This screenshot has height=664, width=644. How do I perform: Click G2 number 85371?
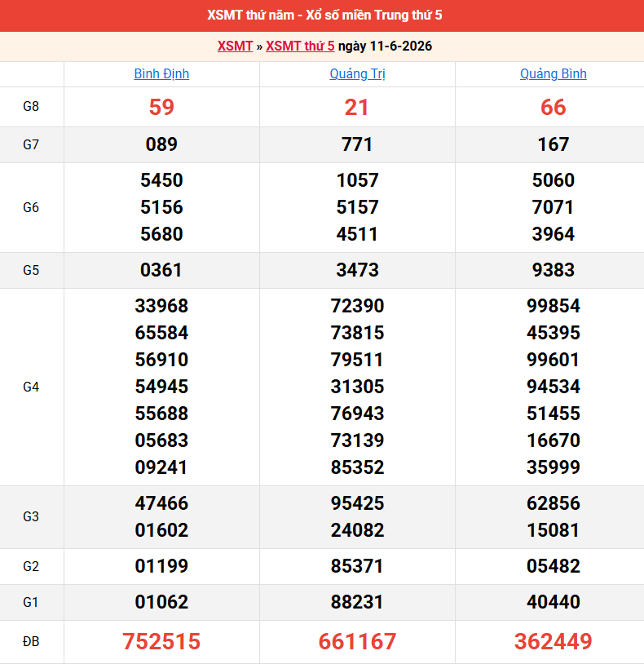coord(357,567)
